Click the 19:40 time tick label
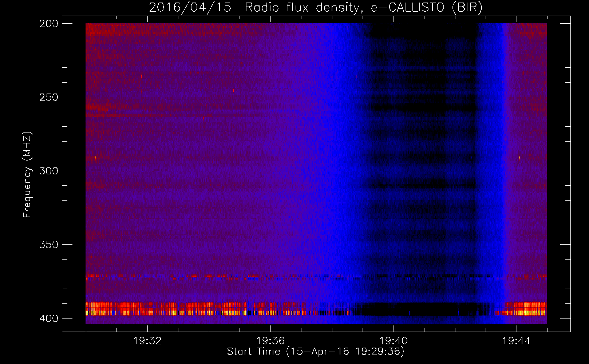The width and height of the screenshot is (589, 364). 394,341
